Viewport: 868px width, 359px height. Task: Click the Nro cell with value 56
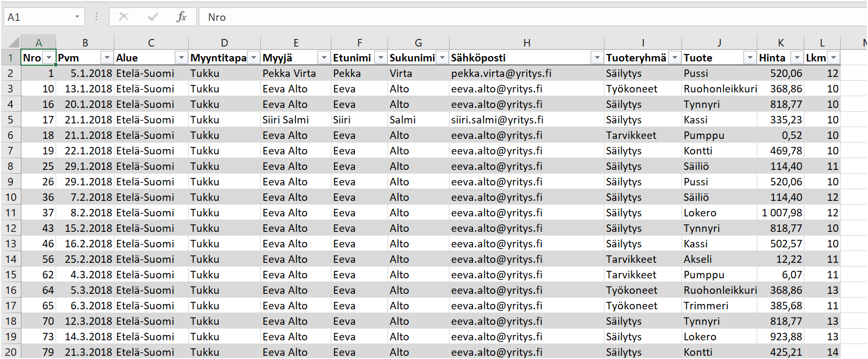(x=38, y=259)
